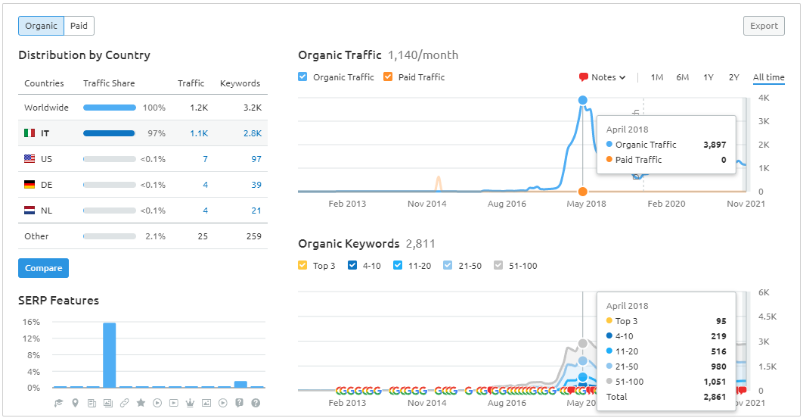Click the Export button
The image size is (803, 418).
pyautogui.click(x=764, y=26)
